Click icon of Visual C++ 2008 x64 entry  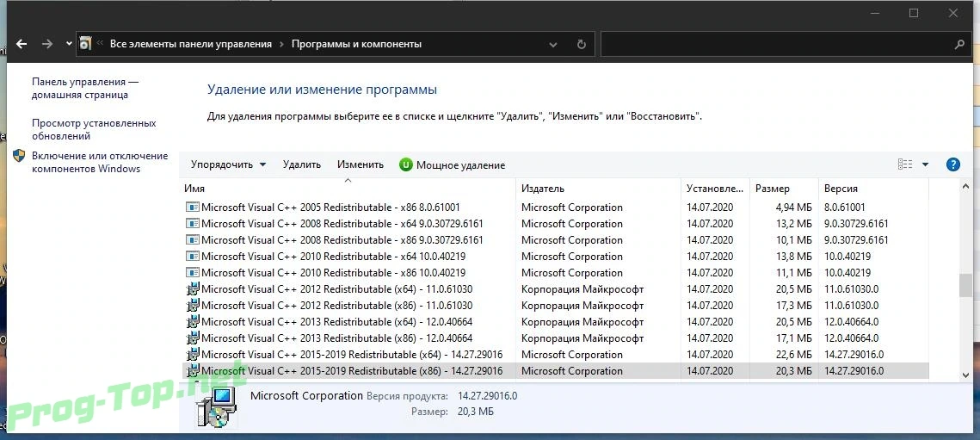[x=193, y=223]
